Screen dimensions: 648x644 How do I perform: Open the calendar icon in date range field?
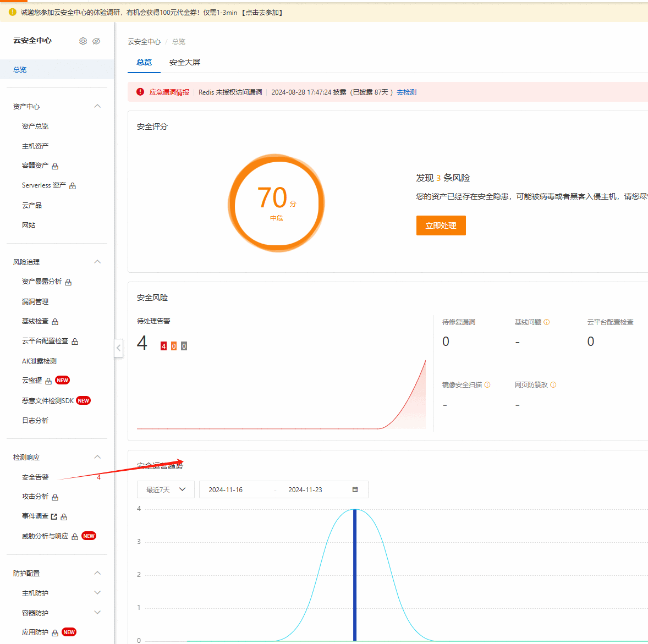(x=355, y=489)
